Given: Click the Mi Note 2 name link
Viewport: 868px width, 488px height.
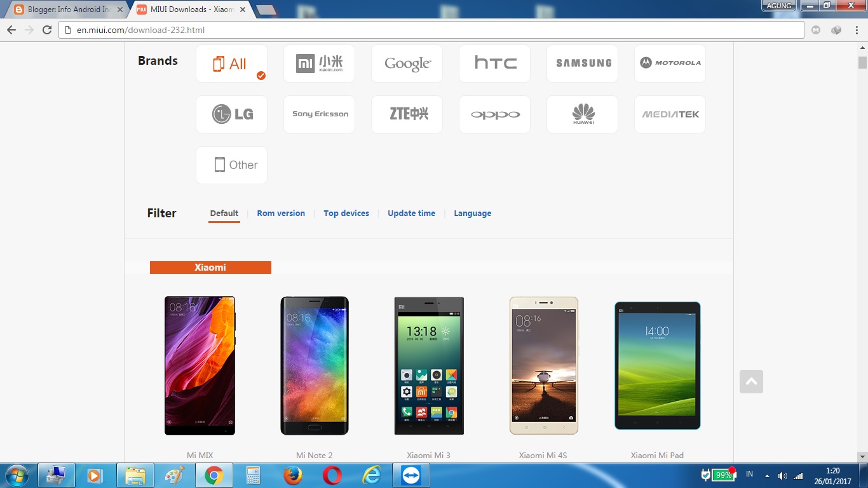Looking at the screenshot, I should pos(315,456).
